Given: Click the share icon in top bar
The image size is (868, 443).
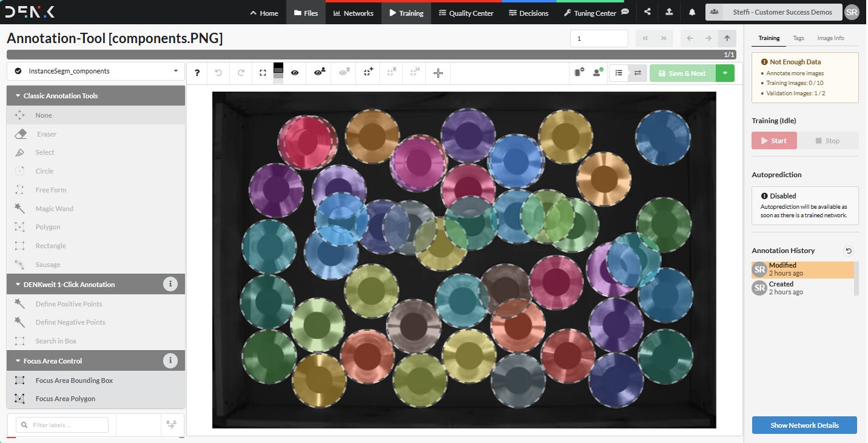Looking at the screenshot, I should pos(648,12).
